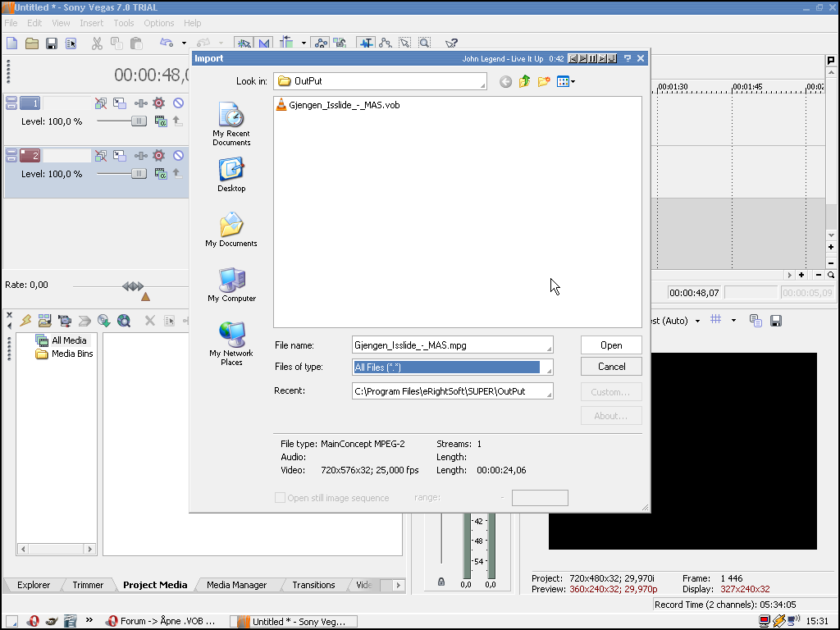Click the Cancel button in Import dialog
This screenshot has height=630, width=840.
(x=611, y=367)
